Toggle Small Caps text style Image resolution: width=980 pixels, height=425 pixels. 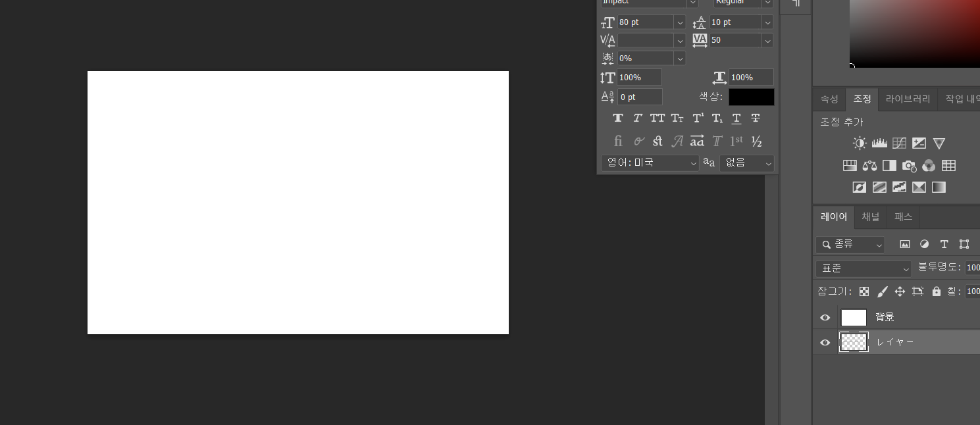click(x=677, y=118)
